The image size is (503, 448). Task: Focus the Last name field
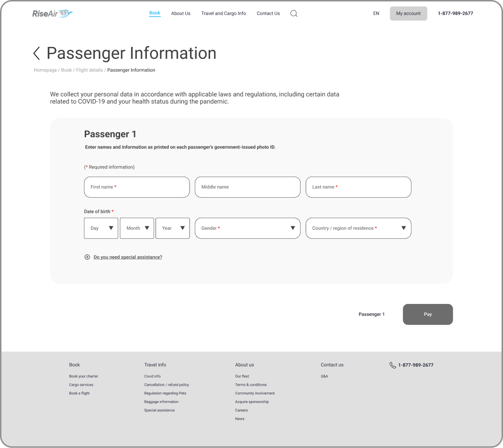point(358,187)
